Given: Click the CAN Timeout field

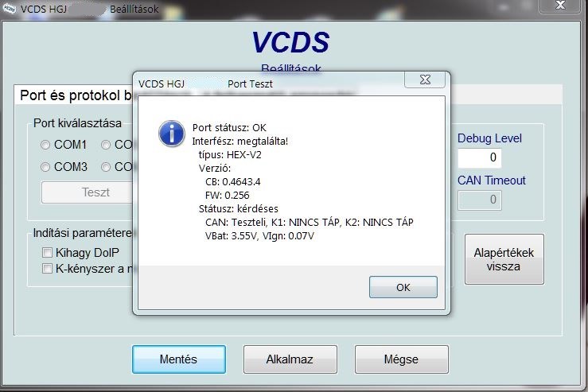Looking at the screenshot, I should tap(479, 200).
